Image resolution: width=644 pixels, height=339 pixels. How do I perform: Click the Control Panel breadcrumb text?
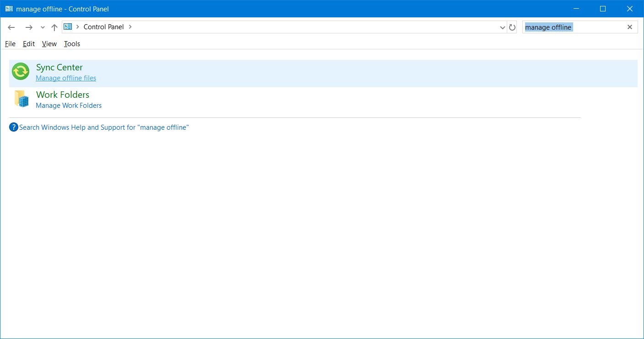tap(104, 27)
